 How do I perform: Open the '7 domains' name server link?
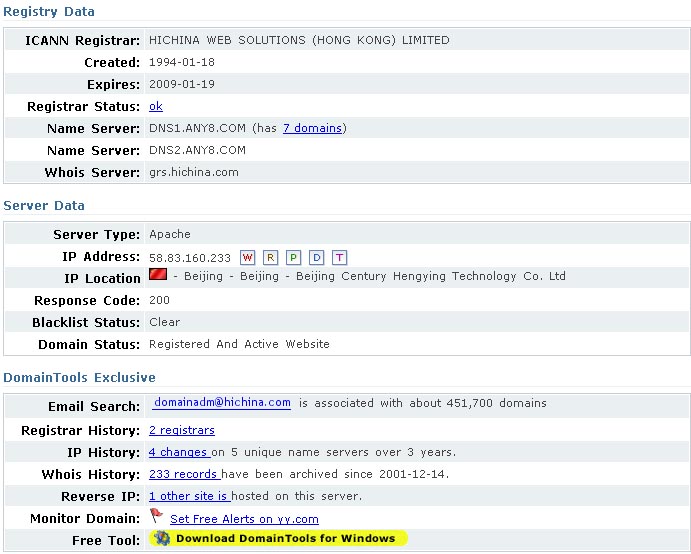pyautogui.click(x=312, y=128)
